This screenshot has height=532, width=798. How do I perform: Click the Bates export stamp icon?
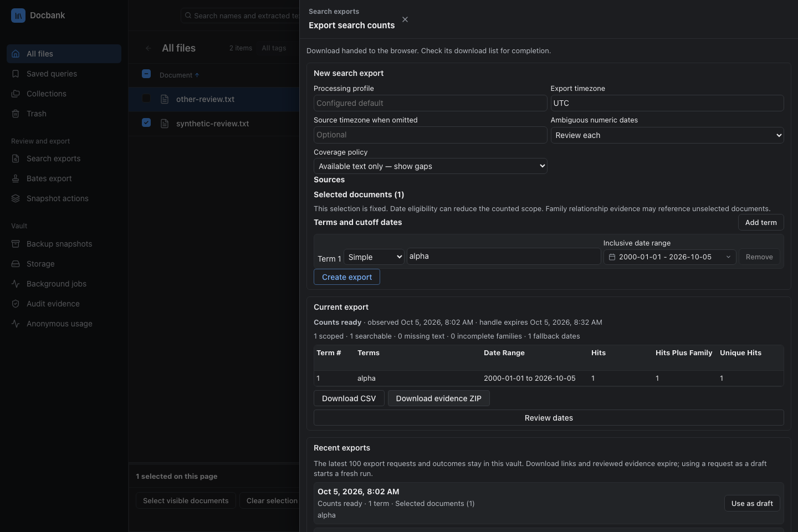[16, 178]
